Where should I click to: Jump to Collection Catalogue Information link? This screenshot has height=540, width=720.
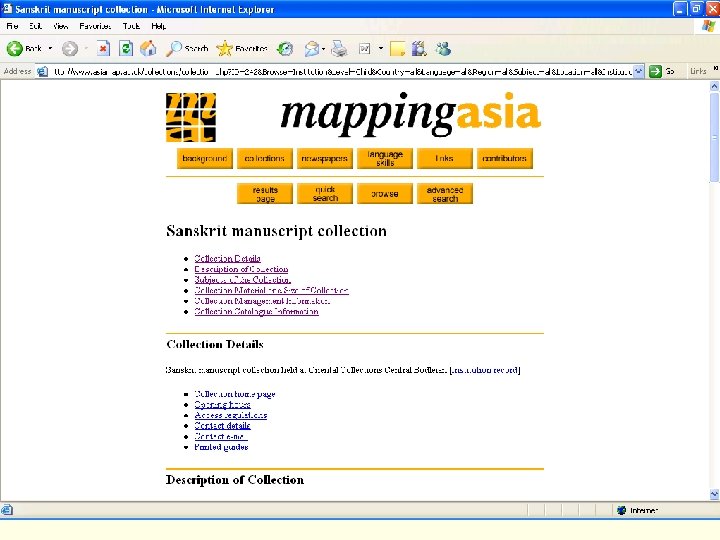(x=256, y=311)
